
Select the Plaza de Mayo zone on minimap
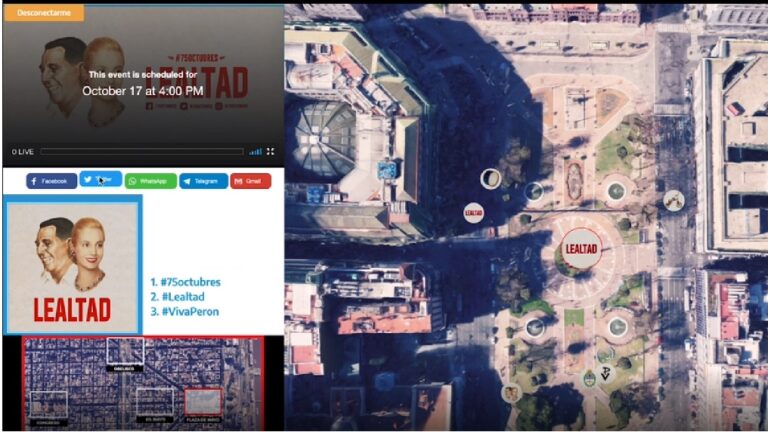pos(203,400)
